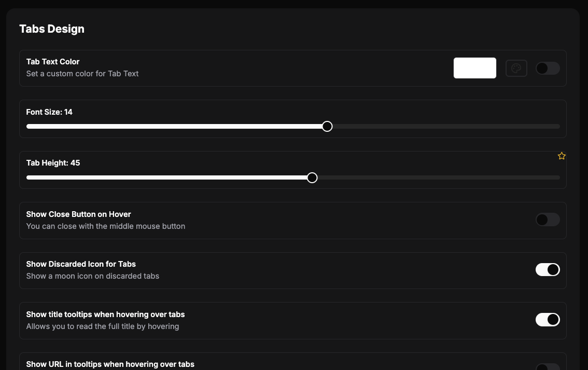Click the yellow star favorite icon
The image size is (588, 370).
point(562,156)
